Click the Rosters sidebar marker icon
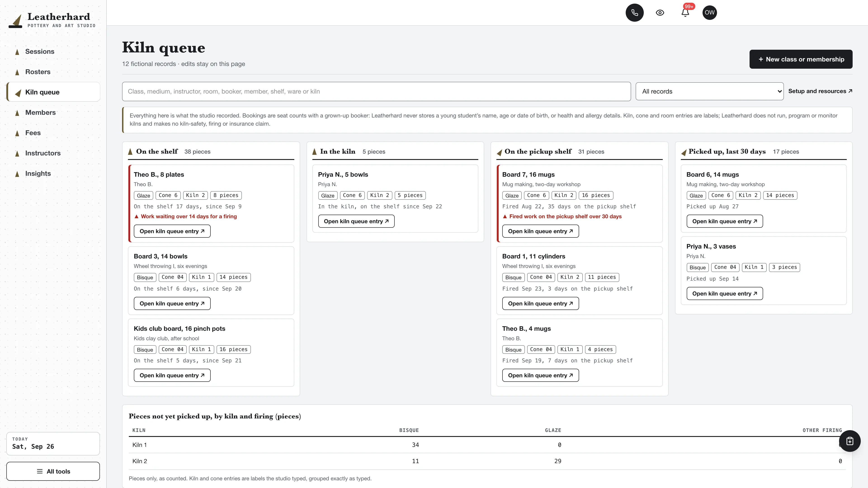Image resolution: width=868 pixels, height=488 pixels. coord(17,72)
